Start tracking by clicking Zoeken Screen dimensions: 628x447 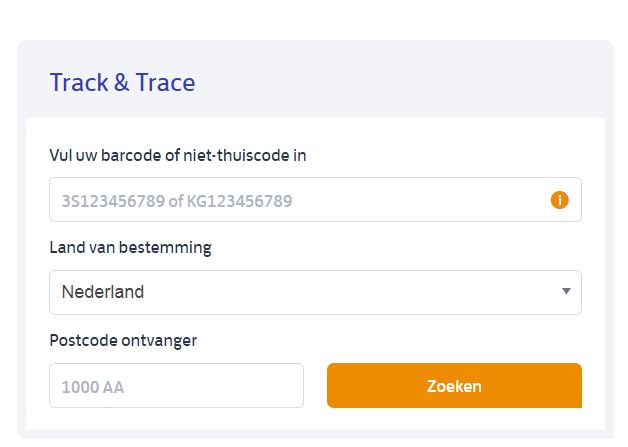pyautogui.click(x=454, y=386)
